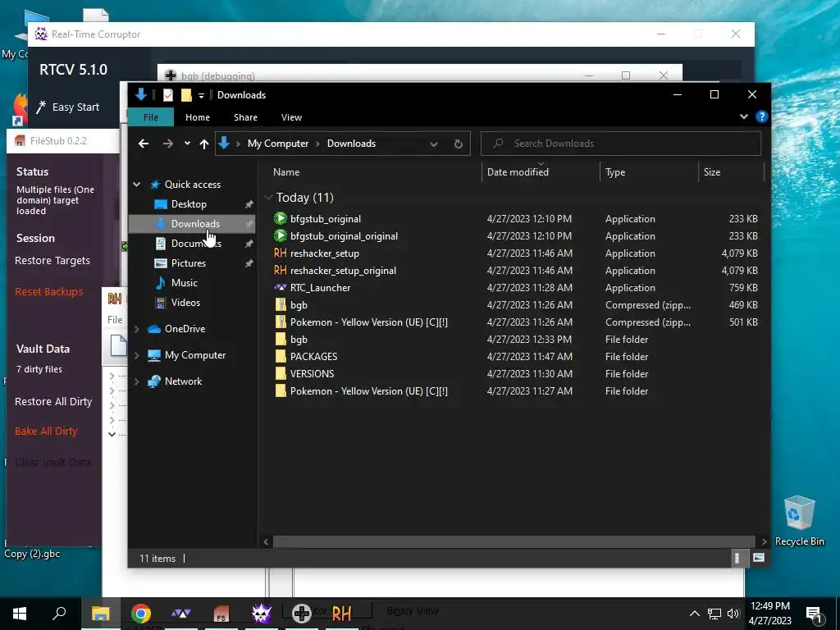
Task: Open the File ribbon tab
Action: point(151,117)
